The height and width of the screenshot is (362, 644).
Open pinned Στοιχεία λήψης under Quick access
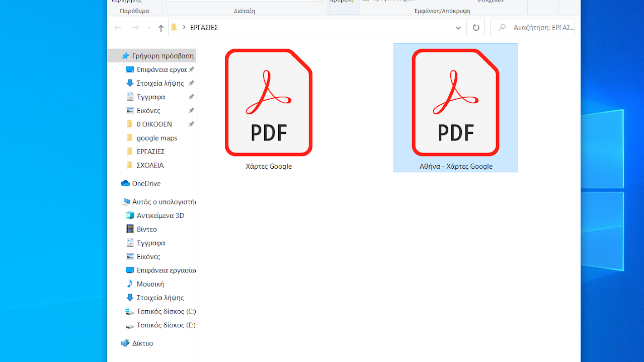click(155, 83)
